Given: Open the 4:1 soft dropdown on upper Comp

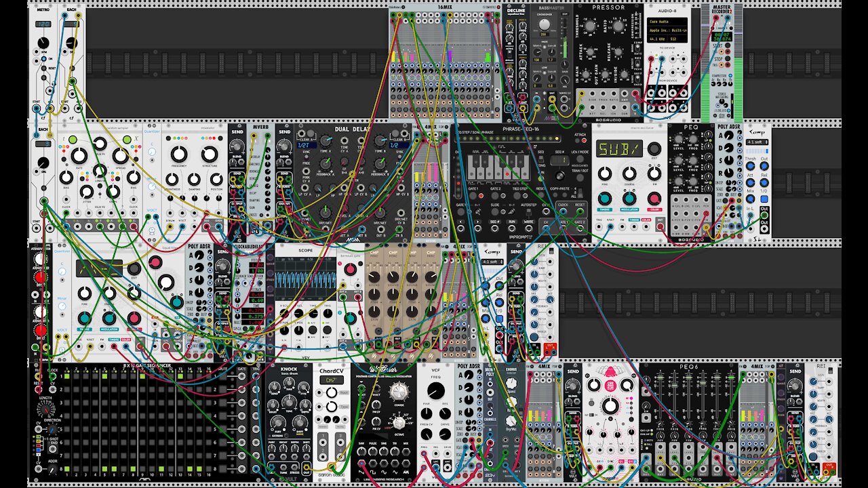Looking at the screenshot, I should coord(757,142).
